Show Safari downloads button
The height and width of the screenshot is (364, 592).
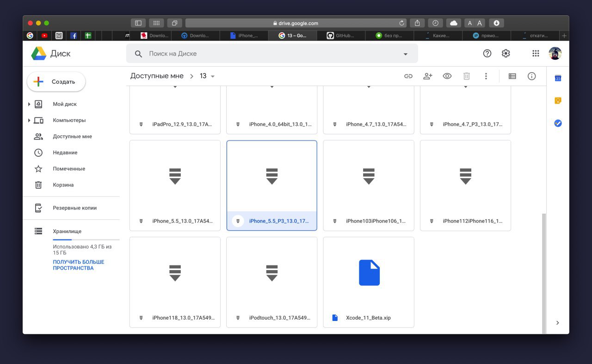[x=497, y=23]
